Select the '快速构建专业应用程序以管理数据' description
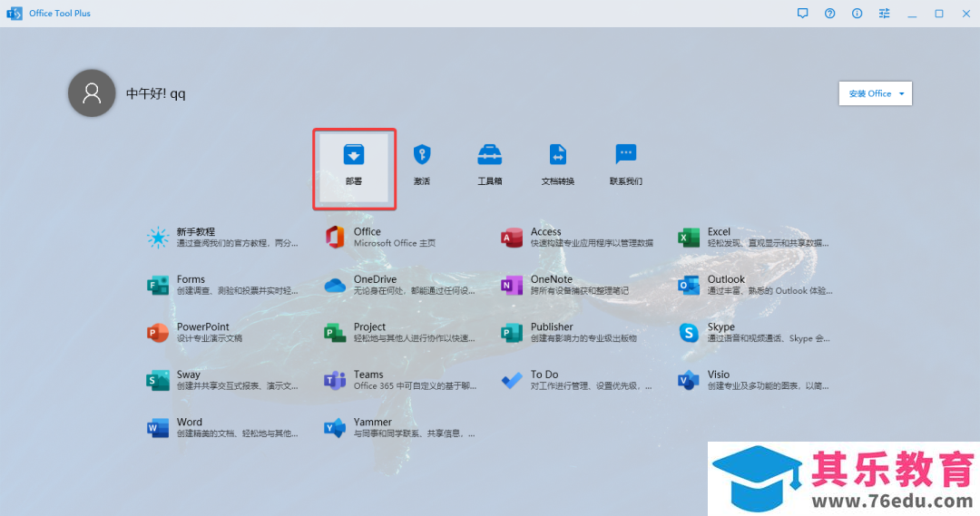This screenshot has width=980, height=516. pyautogui.click(x=592, y=244)
